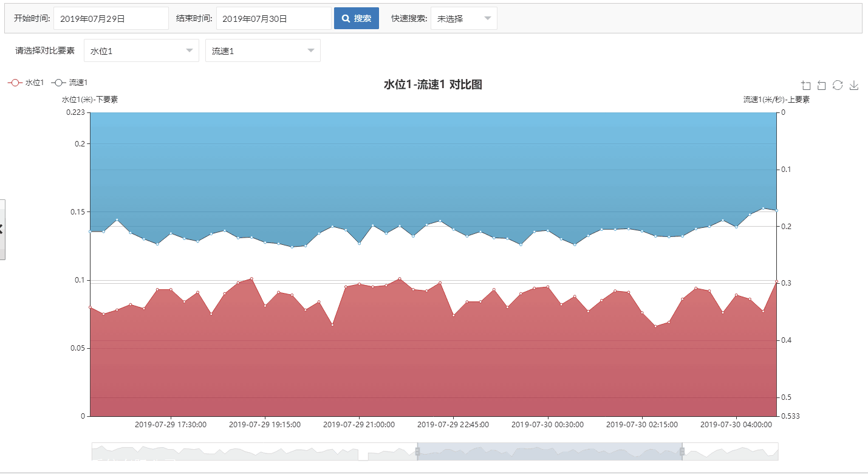Click the start date field 2019年07月29日

(x=111, y=19)
